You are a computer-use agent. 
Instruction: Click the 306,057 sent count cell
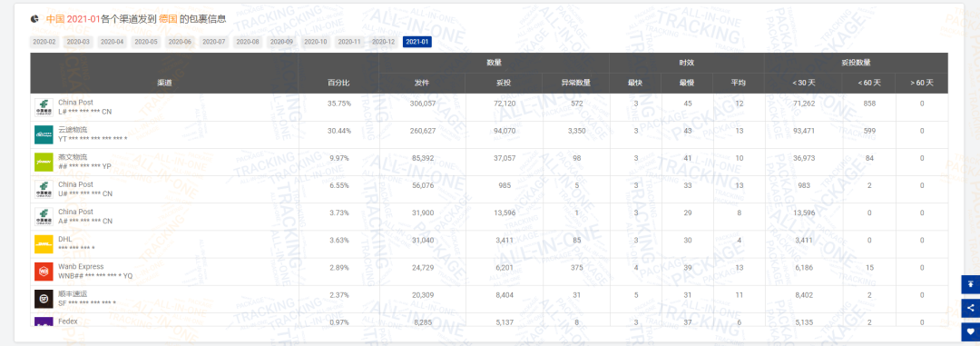[x=423, y=104]
